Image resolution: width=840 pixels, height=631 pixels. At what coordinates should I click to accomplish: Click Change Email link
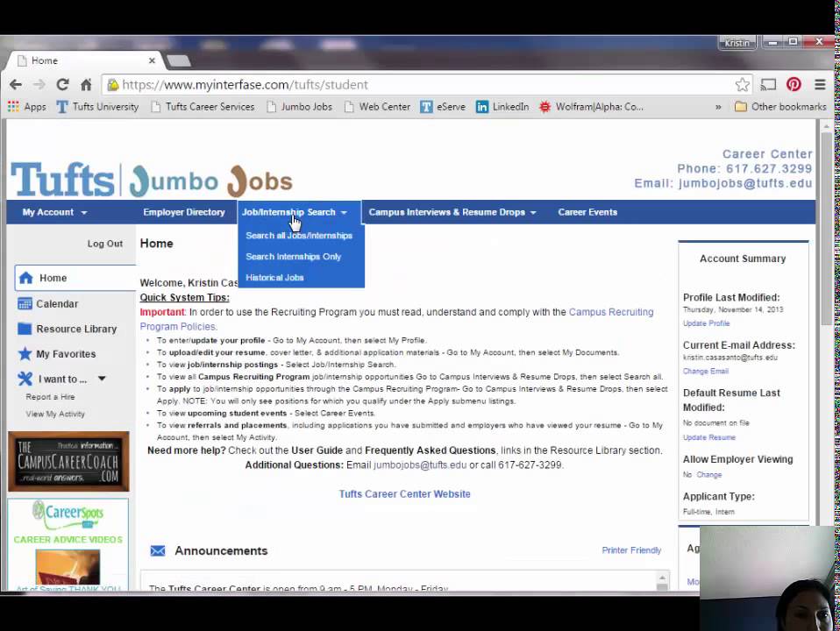(x=706, y=372)
